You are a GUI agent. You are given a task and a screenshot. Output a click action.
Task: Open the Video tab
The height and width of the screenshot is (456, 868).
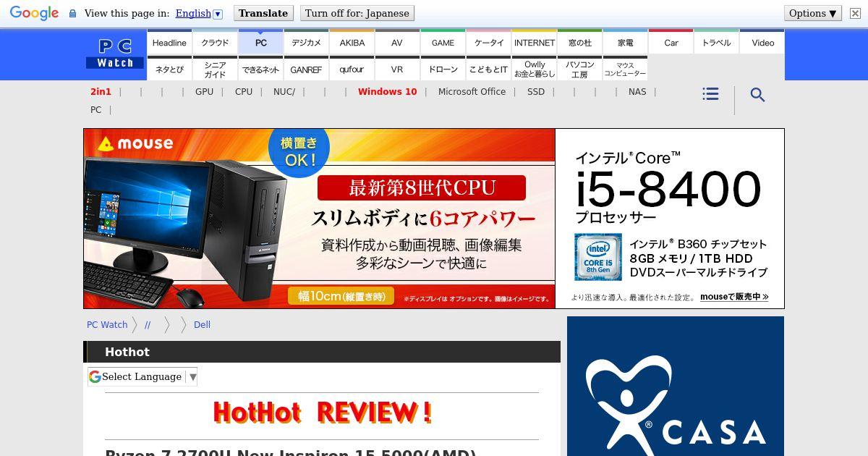pos(762,42)
